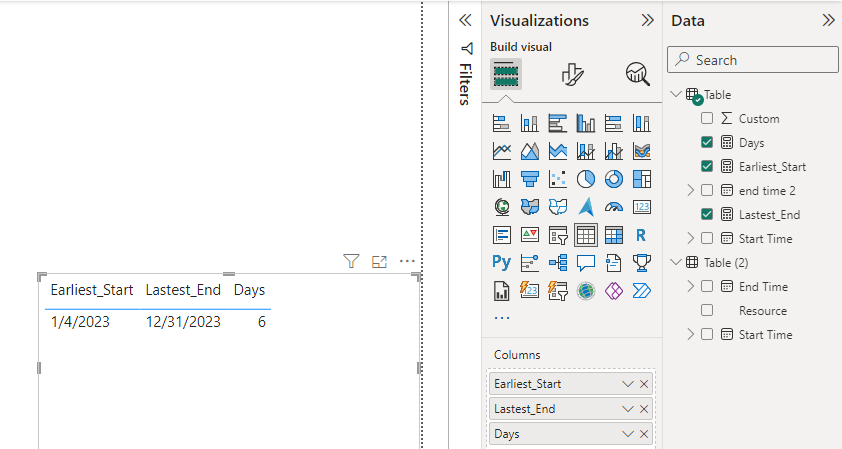Sort by the Earliest_Start column header
This screenshot has width=842, height=449.
[92, 290]
